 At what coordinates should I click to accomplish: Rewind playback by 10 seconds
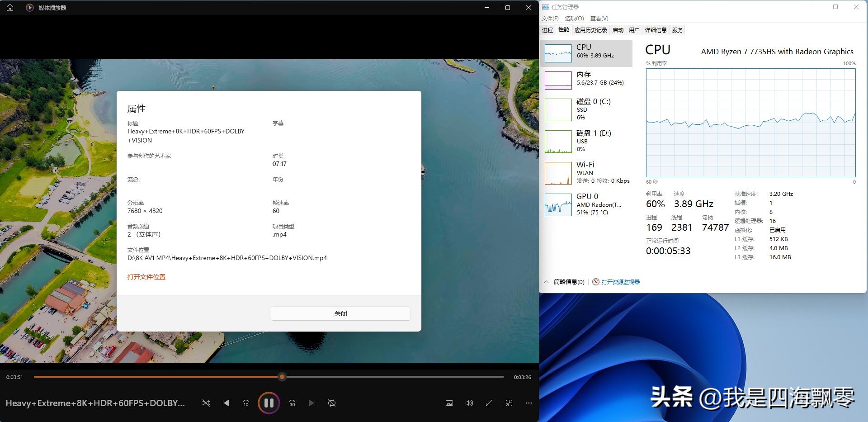[x=246, y=403]
